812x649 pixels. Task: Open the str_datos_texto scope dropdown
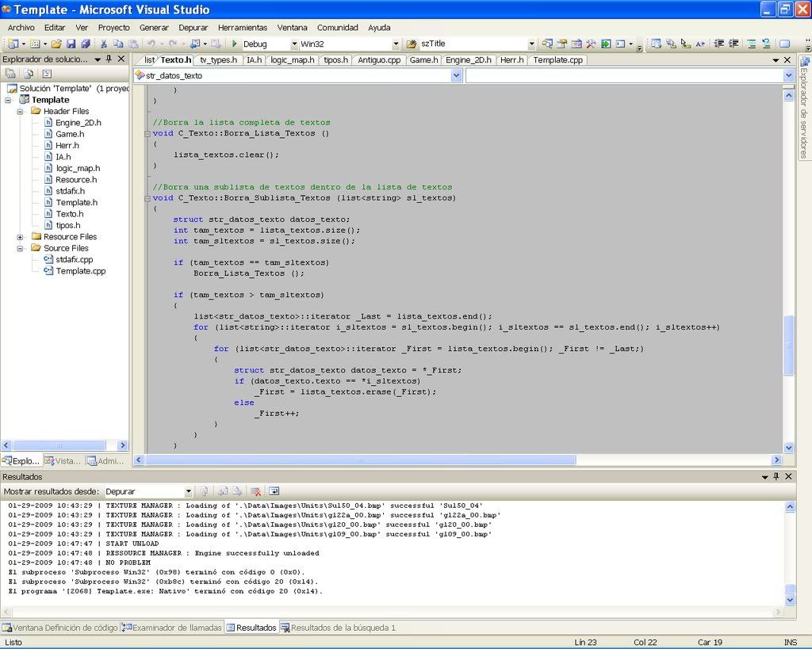click(x=456, y=75)
